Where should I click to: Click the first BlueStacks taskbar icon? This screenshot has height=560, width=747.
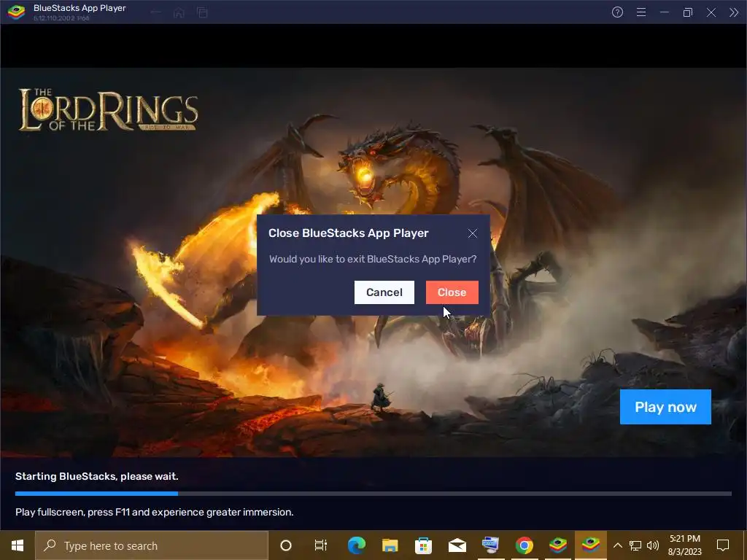pos(557,545)
